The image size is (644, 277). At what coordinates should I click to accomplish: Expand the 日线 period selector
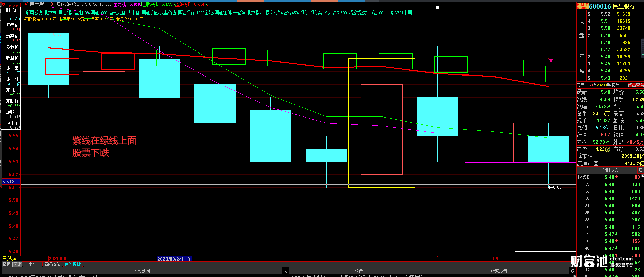click(x=9, y=259)
